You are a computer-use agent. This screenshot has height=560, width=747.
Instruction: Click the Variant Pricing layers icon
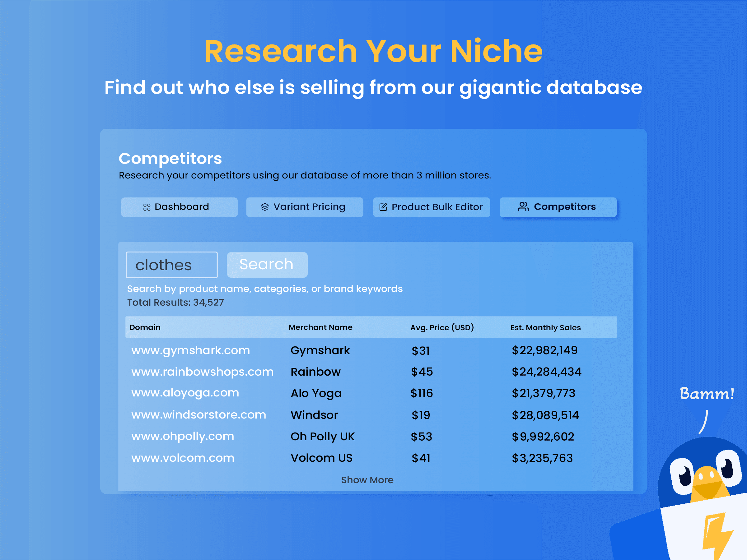[x=265, y=207]
